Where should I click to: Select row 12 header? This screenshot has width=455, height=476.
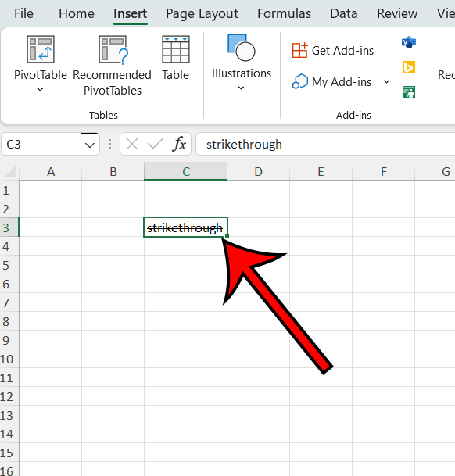tap(9, 396)
